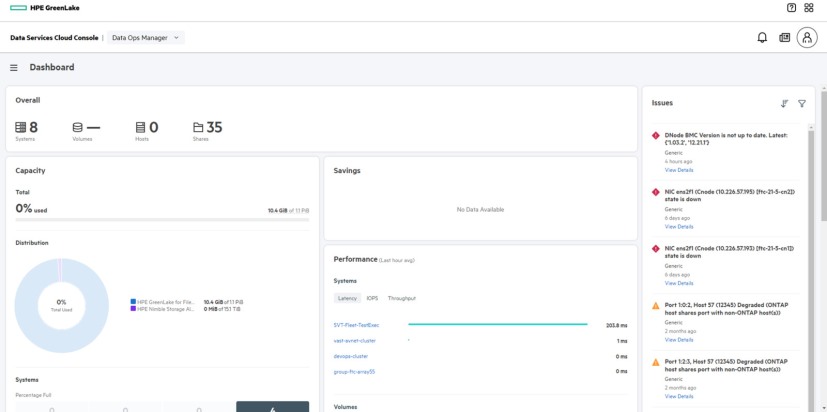Click the Systems count icon
827x412 pixels.
tap(21, 127)
